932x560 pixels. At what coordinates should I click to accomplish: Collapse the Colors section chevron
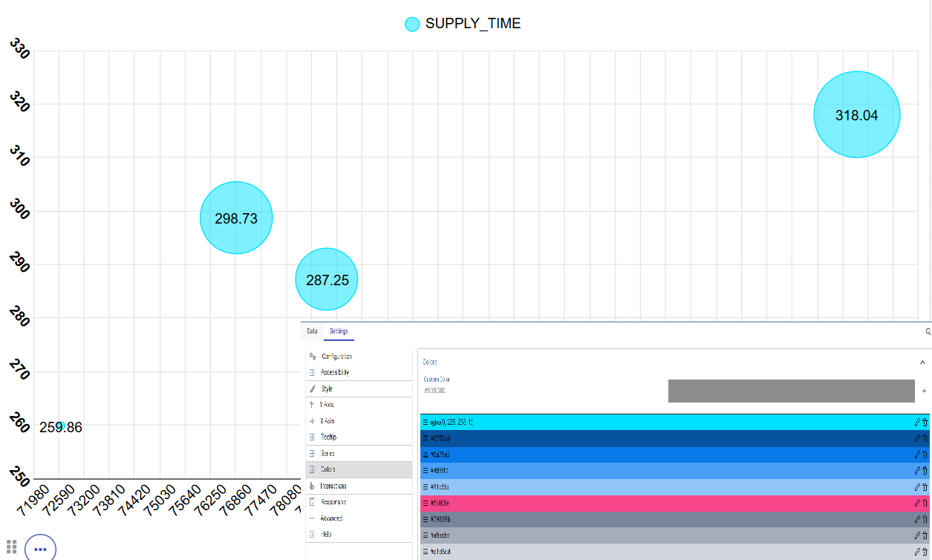[x=923, y=362]
